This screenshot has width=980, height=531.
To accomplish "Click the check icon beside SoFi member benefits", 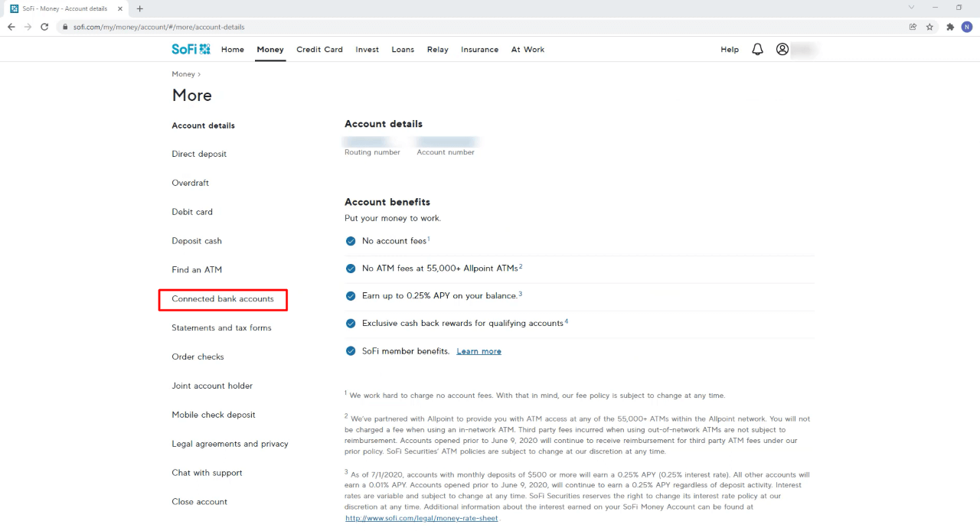I will [x=351, y=351].
